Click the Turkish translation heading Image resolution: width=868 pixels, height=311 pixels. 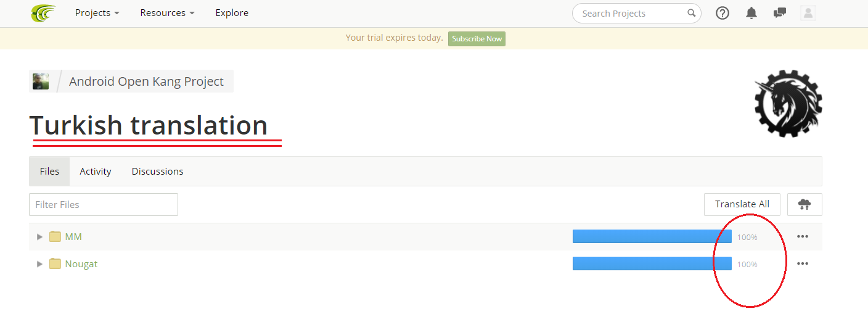(149, 125)
